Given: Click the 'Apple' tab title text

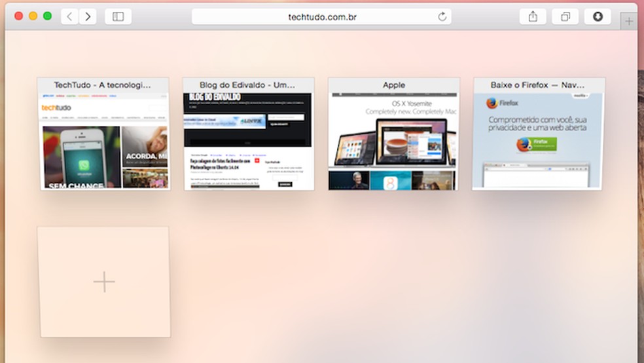Looking at the screenshot, I should pos(394,85).
